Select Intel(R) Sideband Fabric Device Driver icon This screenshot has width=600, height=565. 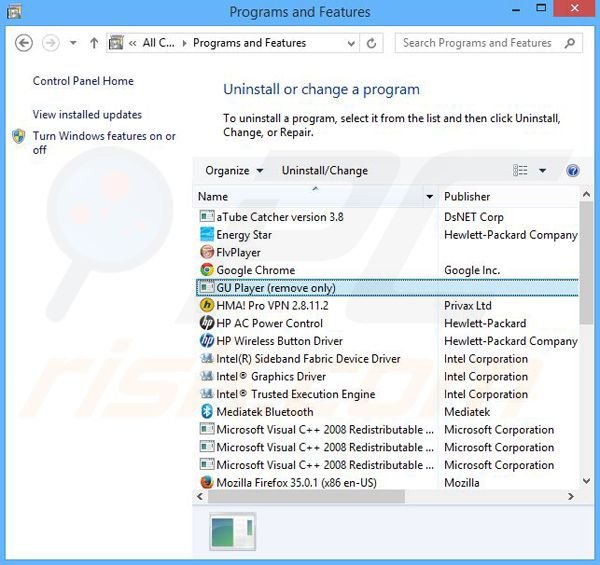click(x=207, y=358)
